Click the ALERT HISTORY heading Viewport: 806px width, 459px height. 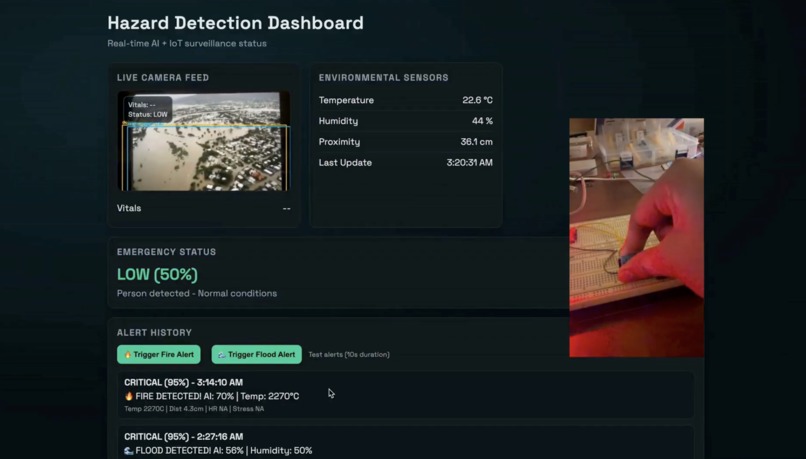point(154,333)
